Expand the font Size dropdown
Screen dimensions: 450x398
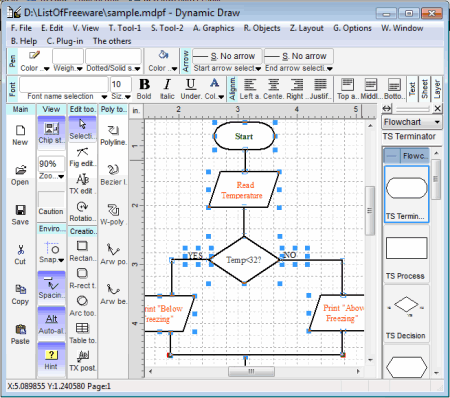pos(121,96)
